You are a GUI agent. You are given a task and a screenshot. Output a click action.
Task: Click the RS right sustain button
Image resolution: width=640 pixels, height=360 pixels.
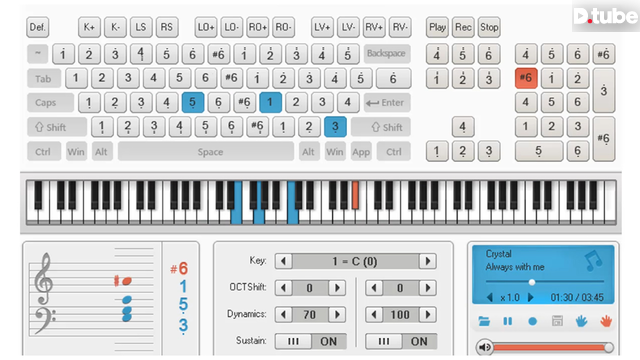point(167,27)
